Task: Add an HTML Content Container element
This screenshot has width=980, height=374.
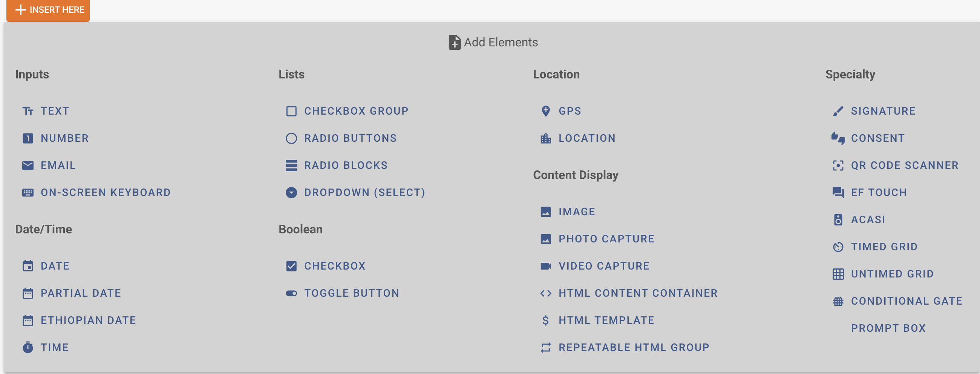Action: pos(629,293)
